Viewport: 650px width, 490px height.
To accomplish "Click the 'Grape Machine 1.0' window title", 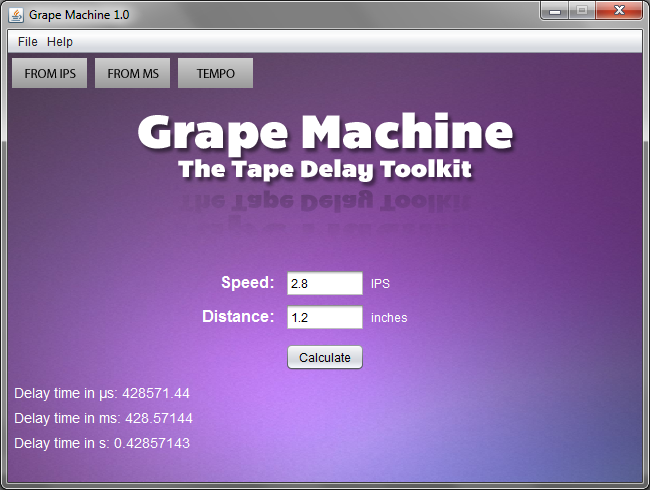I will click(x=79, y=15).
